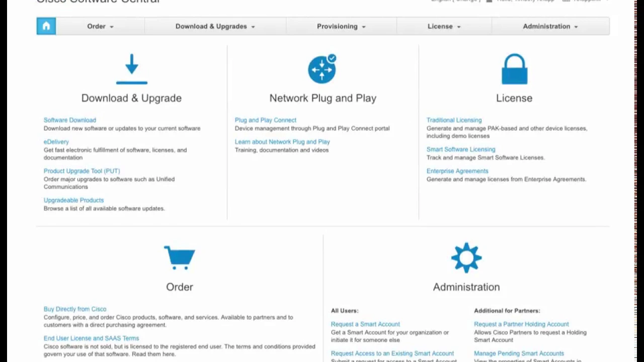This screenshot has width=644, height=362.
Task: Click the Download & Upgrade arrow icon
Action: click(x=132, y=69)
